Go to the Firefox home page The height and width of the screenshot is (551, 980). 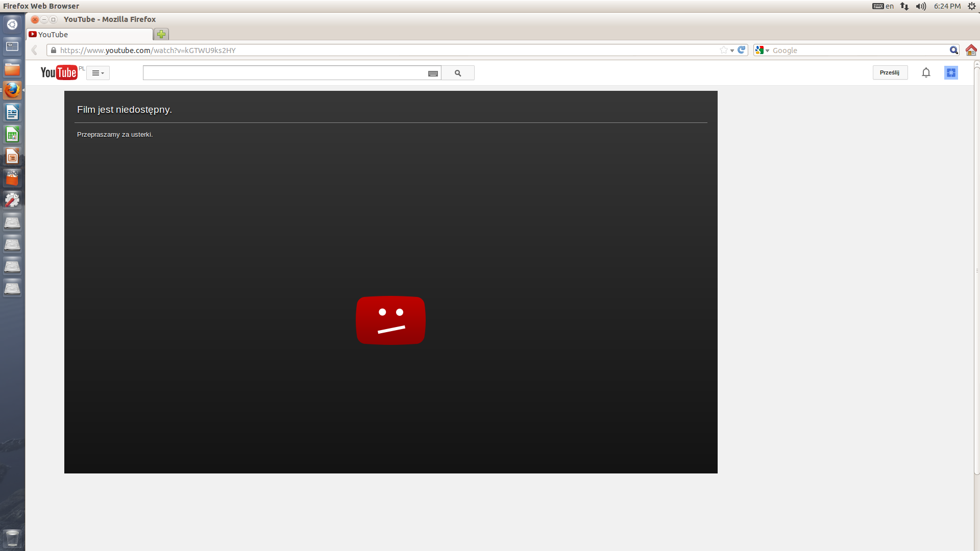click(971, 50)
